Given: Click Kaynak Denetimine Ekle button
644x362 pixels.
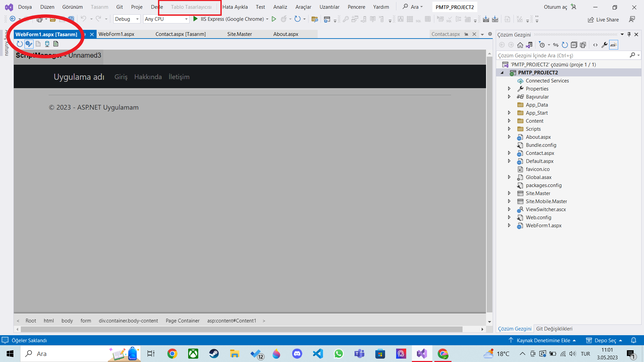Looking at the screenshot, I should tap(543, 340).
